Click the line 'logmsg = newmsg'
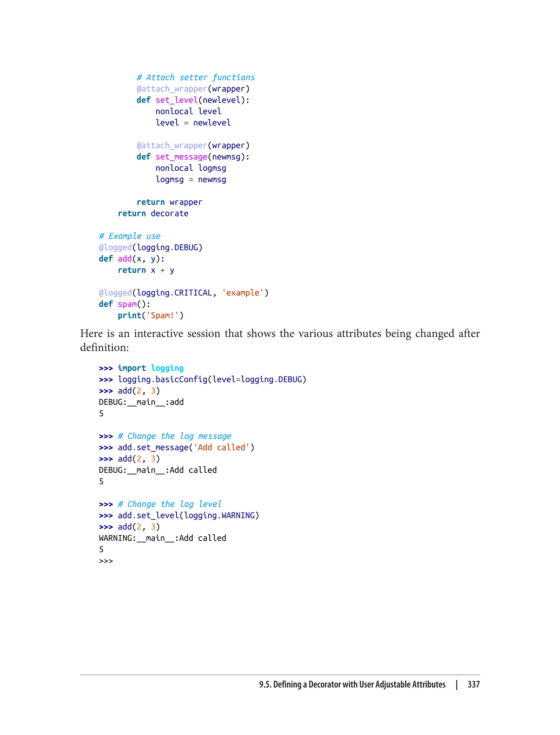Image resolution: width=560 pixels, height=735 pixels. click(x=191, y=179)
